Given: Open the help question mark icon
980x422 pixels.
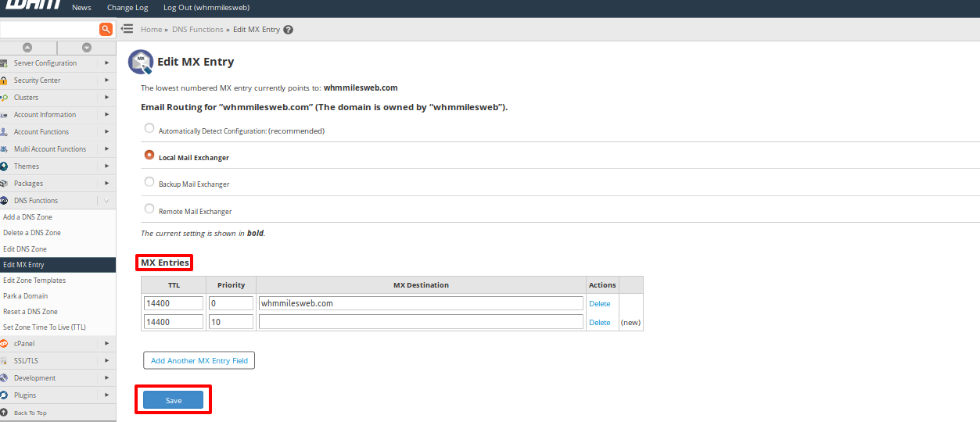Looking at the screenshot, I should [288, 30].
